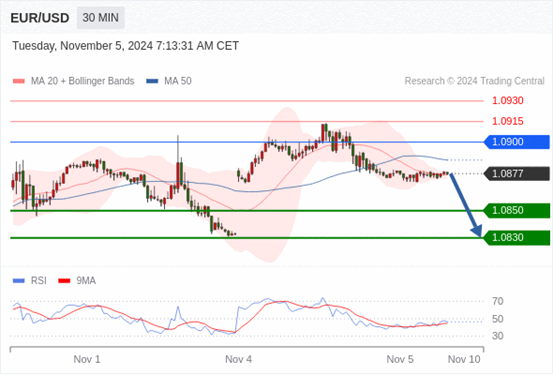Click the Nov 5 date axis label
Screen dimensions: 553x375
(x=400, y=359)
